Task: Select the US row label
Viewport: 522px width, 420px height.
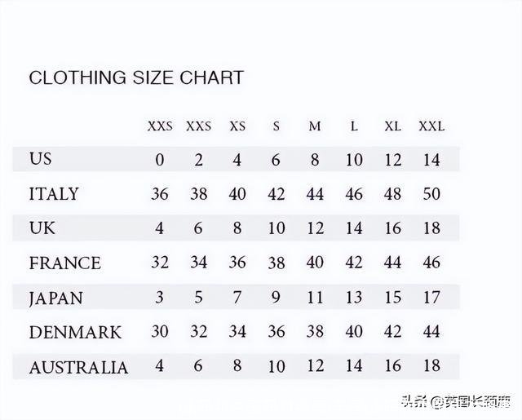Action: tap(41, 159)
